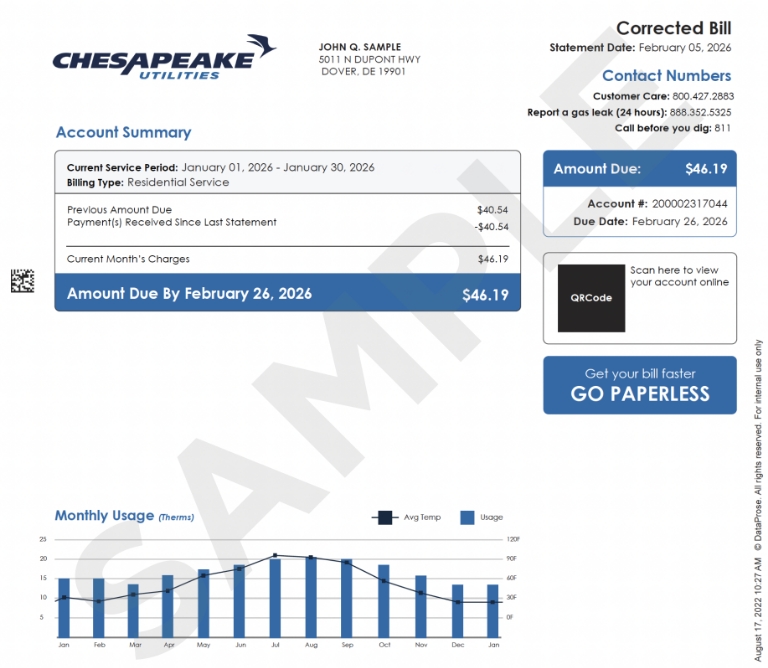
Task: Click the Oct usage bar
Action: [384, 601]
